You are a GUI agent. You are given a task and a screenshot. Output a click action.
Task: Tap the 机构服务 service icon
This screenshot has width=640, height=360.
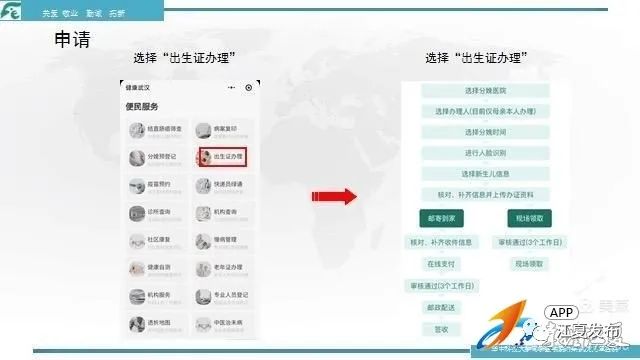pos(137,297)
